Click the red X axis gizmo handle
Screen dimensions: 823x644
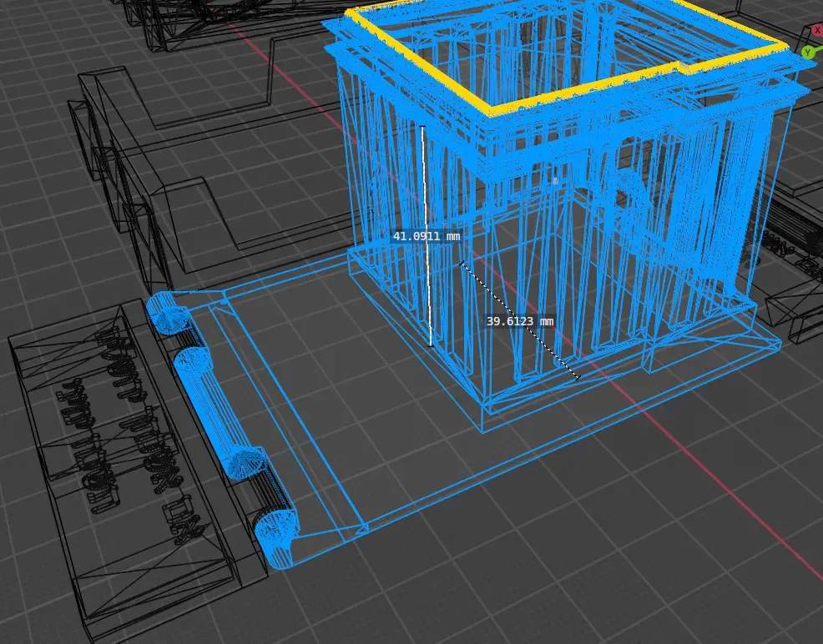[x=818, y=30]
